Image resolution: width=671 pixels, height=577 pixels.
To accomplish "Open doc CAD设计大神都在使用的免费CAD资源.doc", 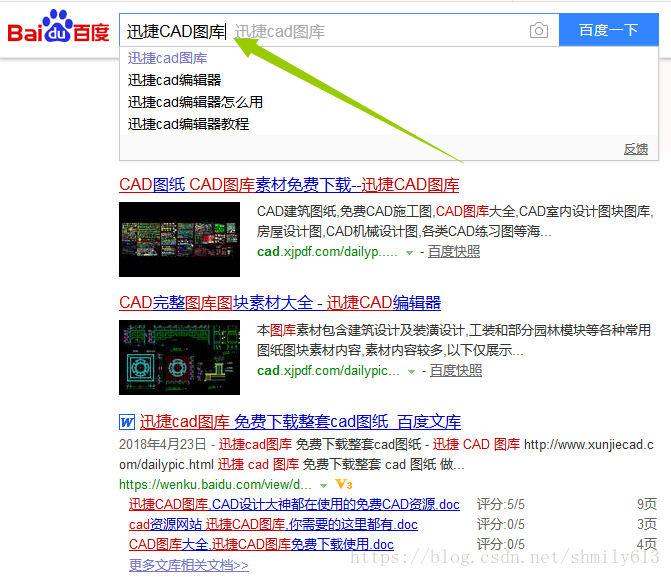I will [x=294, y=504].
